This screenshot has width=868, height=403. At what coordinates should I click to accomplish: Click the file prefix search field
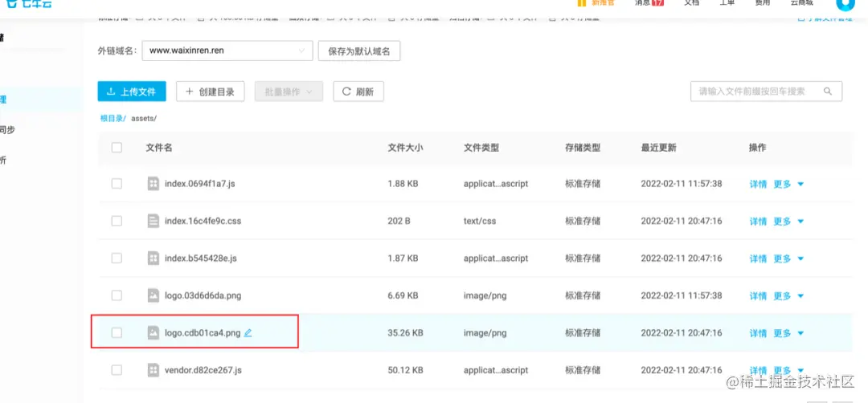(766, 92)
